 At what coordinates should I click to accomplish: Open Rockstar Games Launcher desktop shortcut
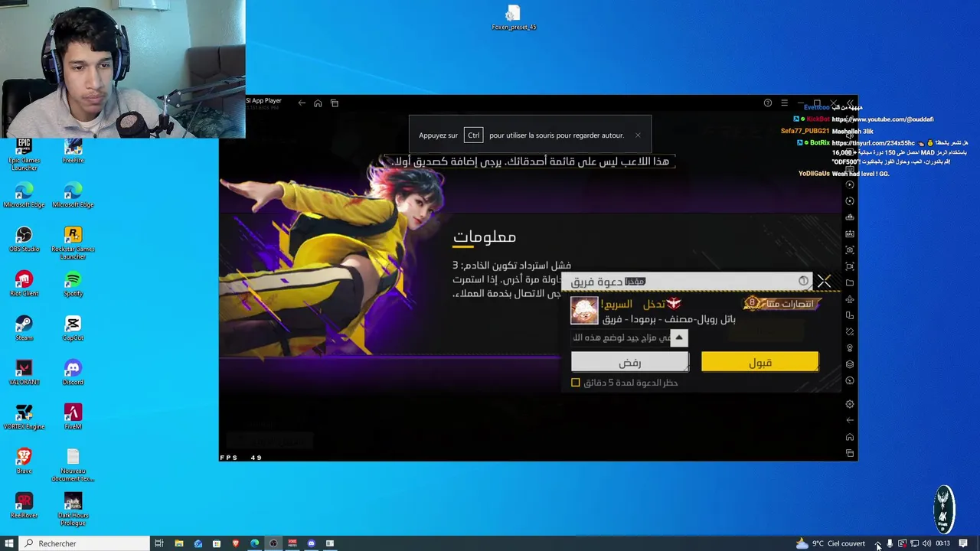click(x=73, y=242)
